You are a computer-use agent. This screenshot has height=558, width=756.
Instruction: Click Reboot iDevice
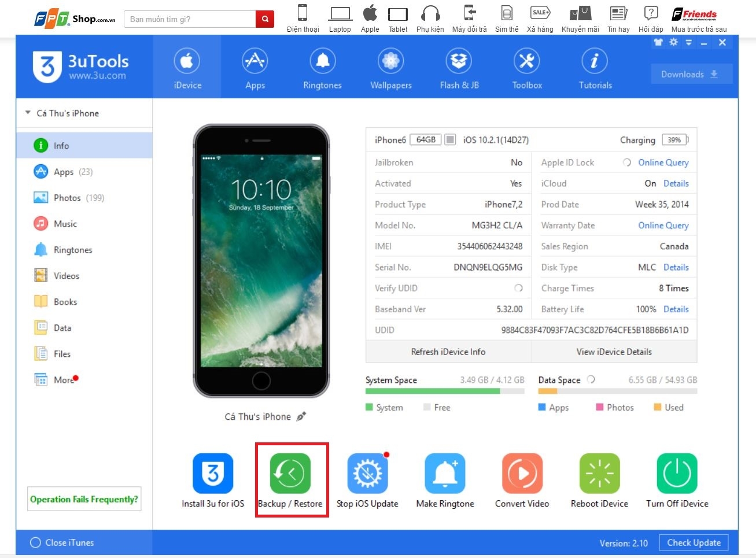pos(599,472)
